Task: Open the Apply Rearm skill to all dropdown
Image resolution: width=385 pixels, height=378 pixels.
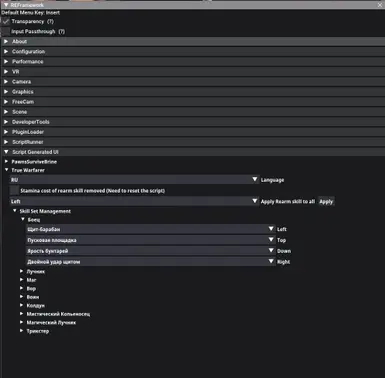Action: tap(134, 201)
